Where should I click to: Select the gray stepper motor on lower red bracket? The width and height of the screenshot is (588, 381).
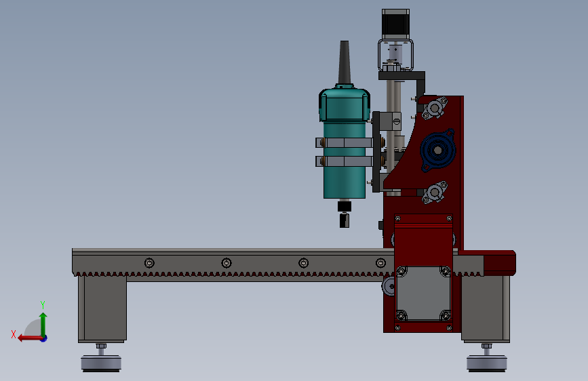coord(423,294)
